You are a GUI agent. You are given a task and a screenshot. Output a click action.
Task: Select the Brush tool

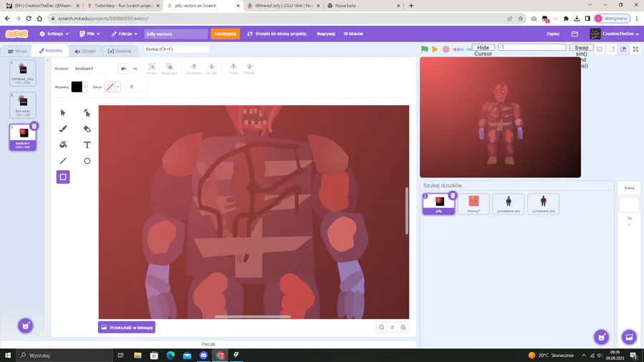pos(63,129)
